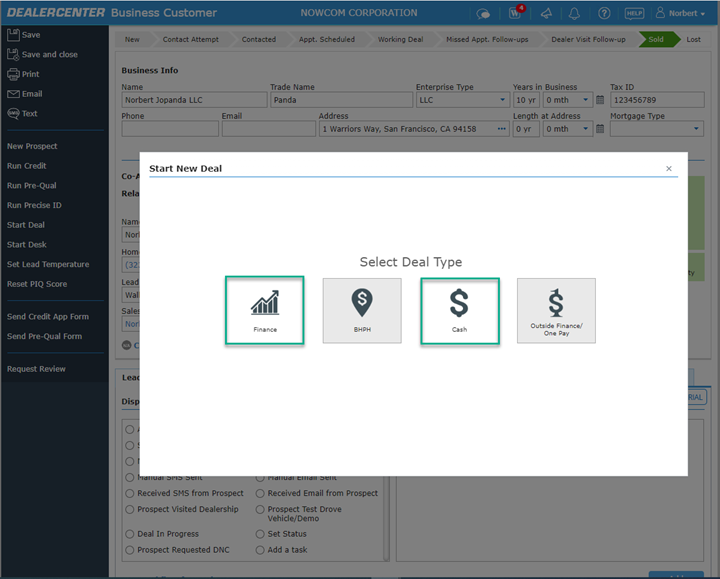Open Length at Address calendar icon

(x=600, y=129)
